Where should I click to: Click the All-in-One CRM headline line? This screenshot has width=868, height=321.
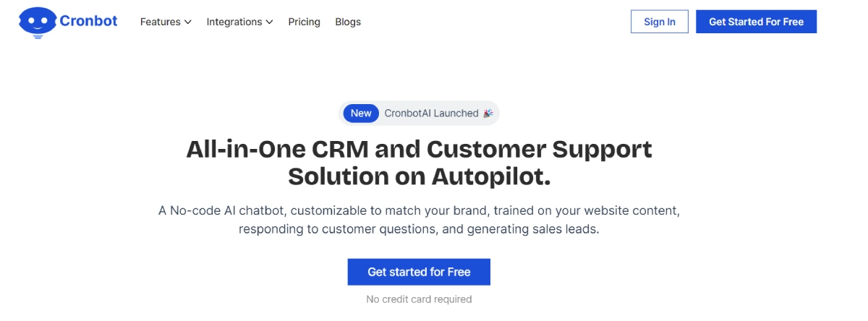[419, 149]
